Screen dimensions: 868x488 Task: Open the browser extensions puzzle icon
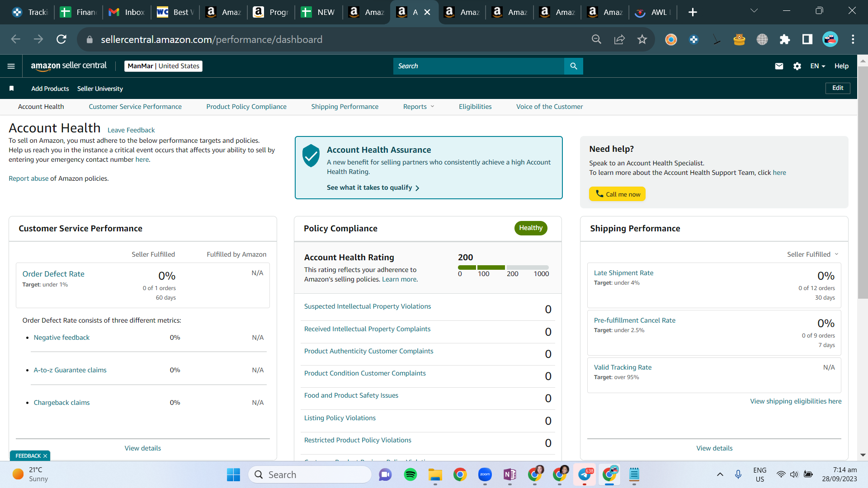pos(785,39)
